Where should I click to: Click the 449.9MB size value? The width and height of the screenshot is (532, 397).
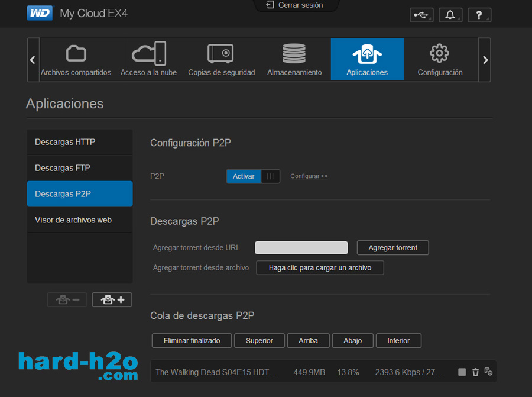tap(309, 372)
